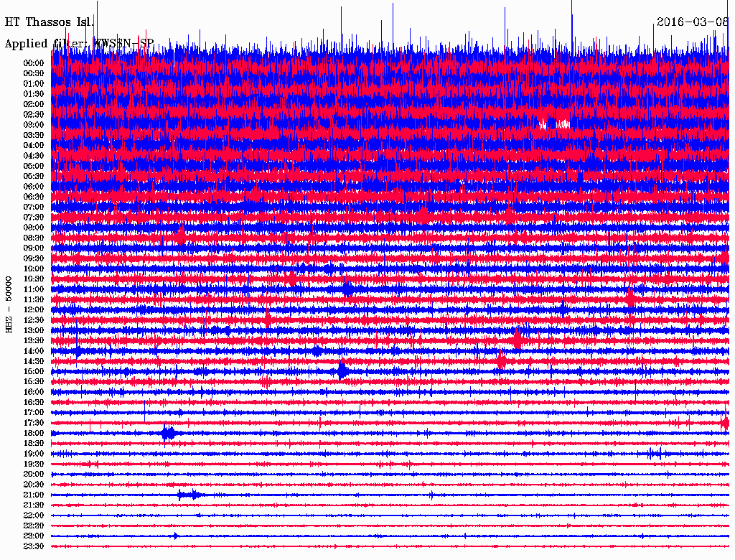
Task: Select the 19:00 time label
Action: tap(34, 454)
